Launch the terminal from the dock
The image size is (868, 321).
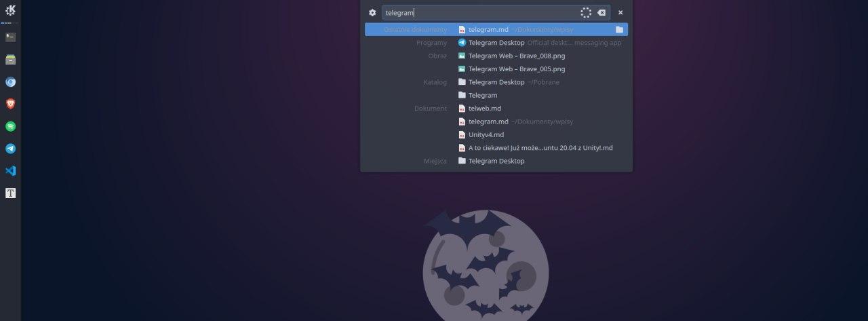[11, 37]
